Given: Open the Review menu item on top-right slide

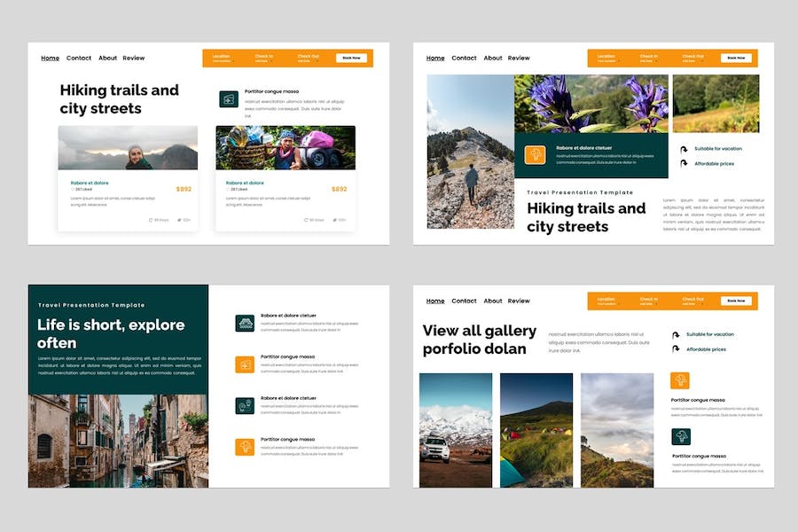Looking at the screenshot, I should point(519,59).
